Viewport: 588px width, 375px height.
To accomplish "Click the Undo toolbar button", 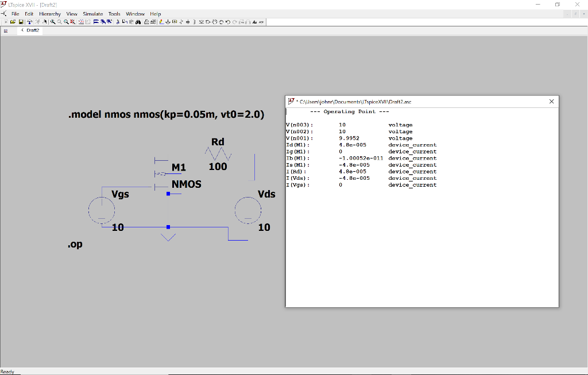I will 227,22.
